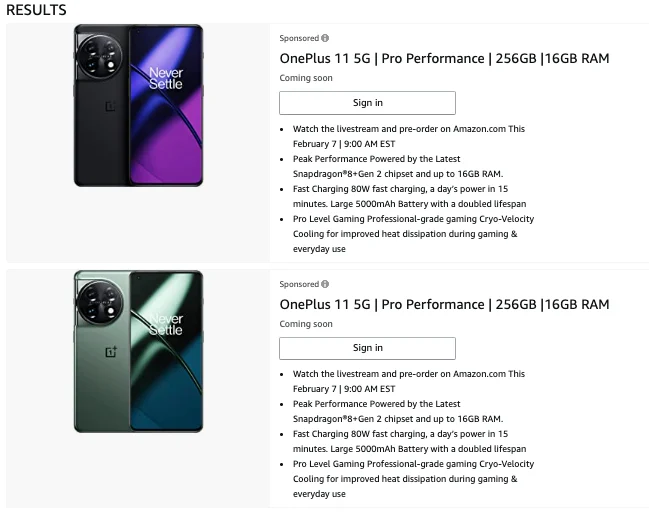Click the livestream pre-order bullet in the black phone listing
Screen dimensions: 649x513
[408, 136]
